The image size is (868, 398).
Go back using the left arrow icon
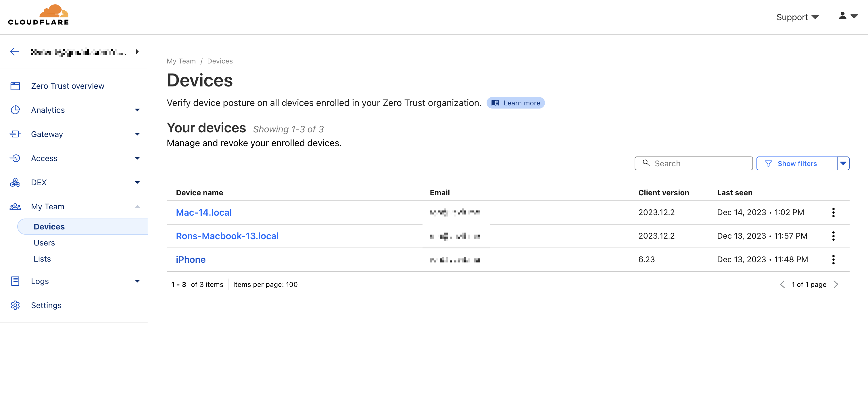coord(14,52)
